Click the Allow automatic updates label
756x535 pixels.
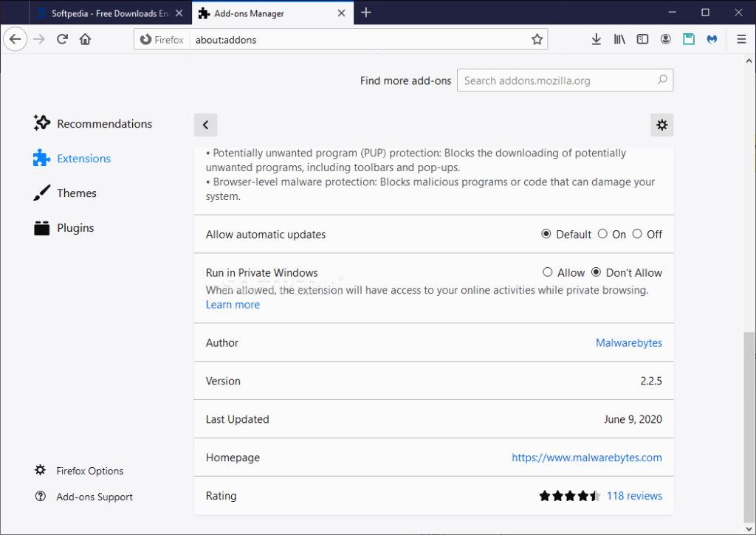click(266, 234)
